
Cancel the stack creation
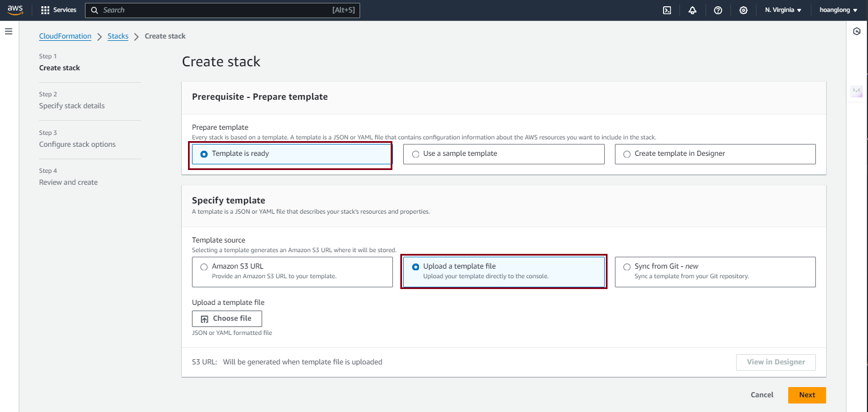pyautogui.click(x=762, y=395)
